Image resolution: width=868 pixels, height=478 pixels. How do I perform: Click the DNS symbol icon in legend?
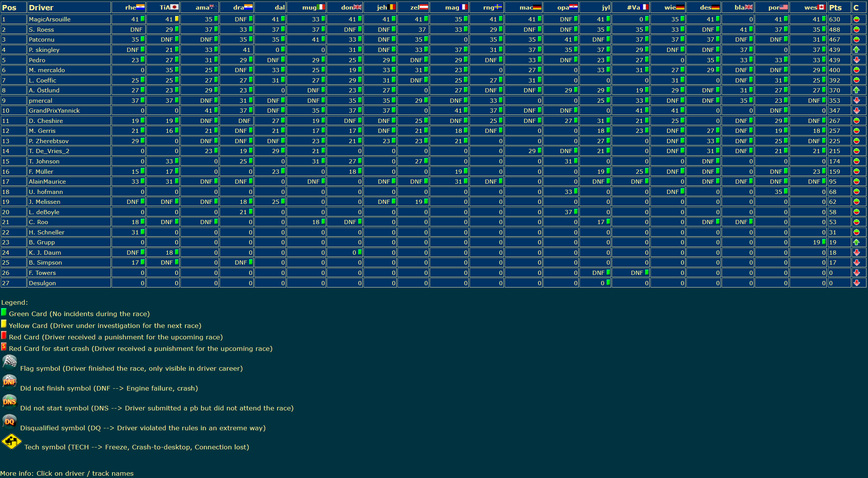10,402
